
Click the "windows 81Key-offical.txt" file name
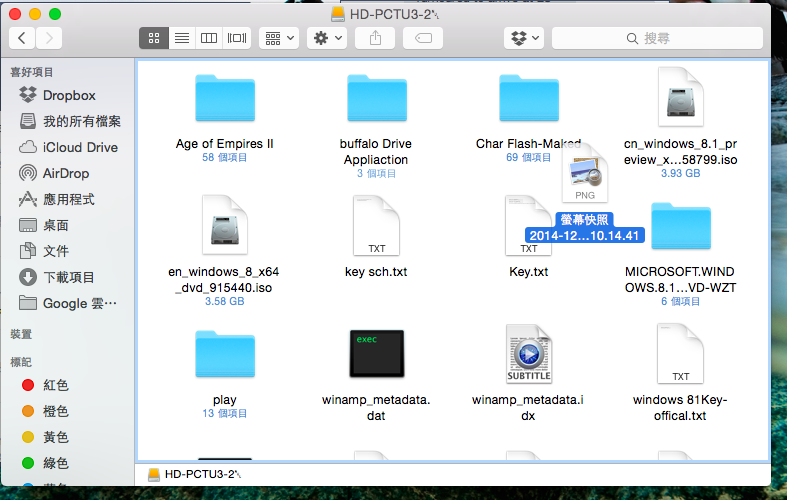680,408
